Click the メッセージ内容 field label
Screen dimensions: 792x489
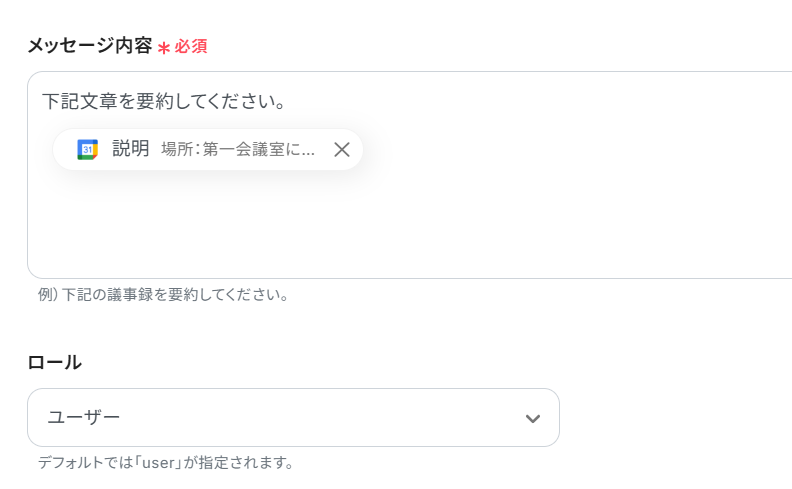(90, 46)
